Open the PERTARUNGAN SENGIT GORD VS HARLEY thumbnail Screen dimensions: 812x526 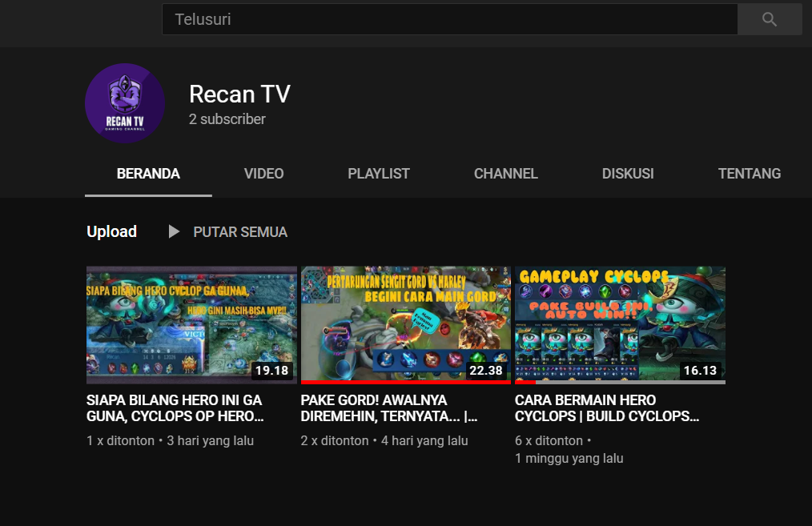(x=405, y=325)
